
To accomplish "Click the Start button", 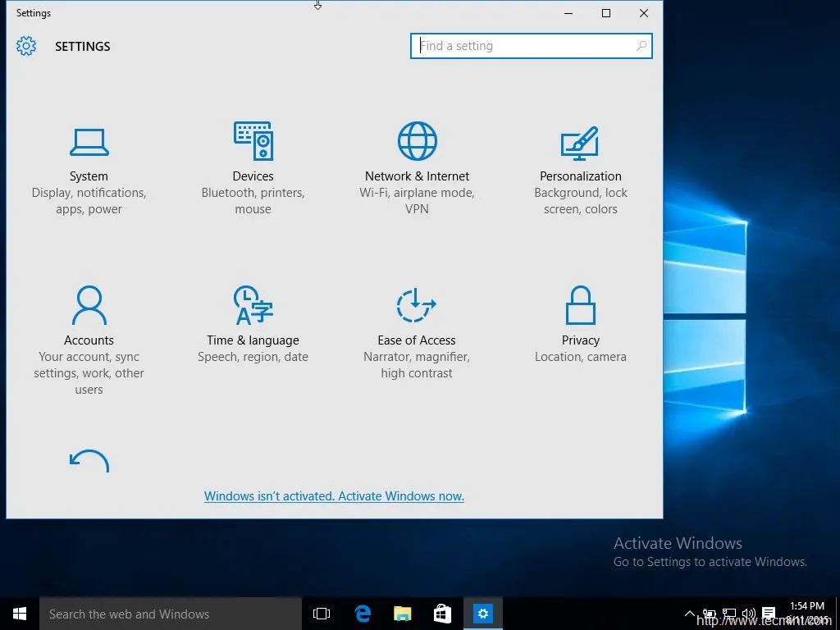I will tap(19, 614).
